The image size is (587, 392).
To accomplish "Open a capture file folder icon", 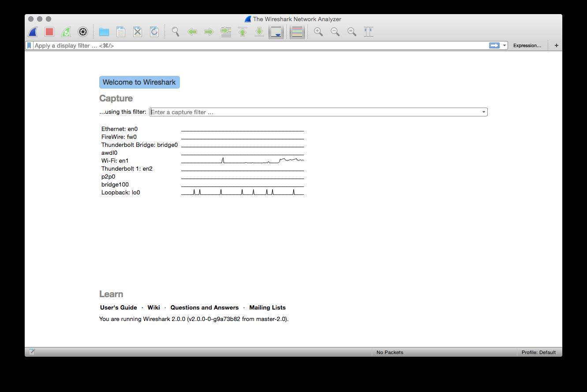I will click(x=104, y=32).
